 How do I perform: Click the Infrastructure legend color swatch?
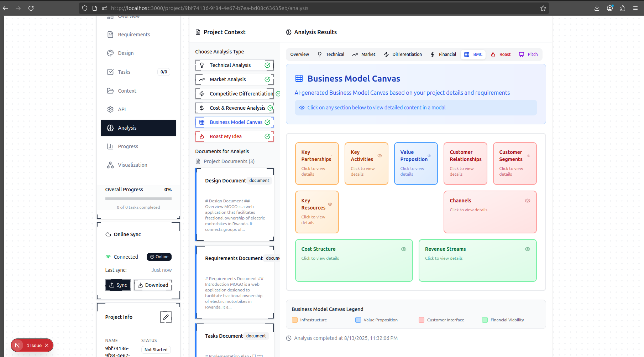[295, 320]
